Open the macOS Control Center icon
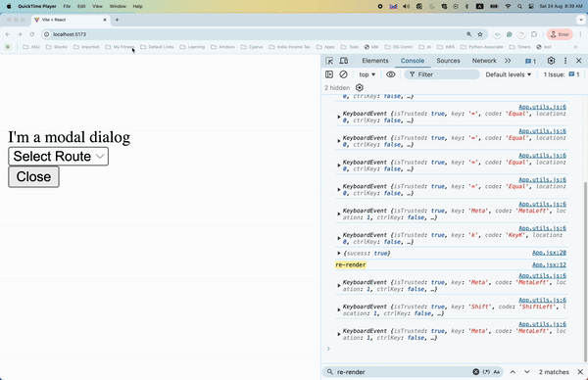Image resolution: width=588 pixels, height=380 pixels. [x=531, y=7]
